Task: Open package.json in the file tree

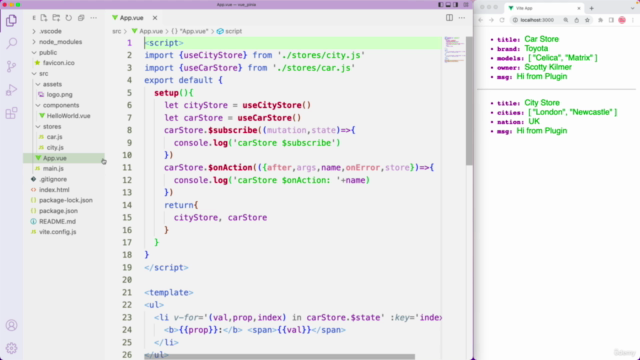Action: coord(58,211)
